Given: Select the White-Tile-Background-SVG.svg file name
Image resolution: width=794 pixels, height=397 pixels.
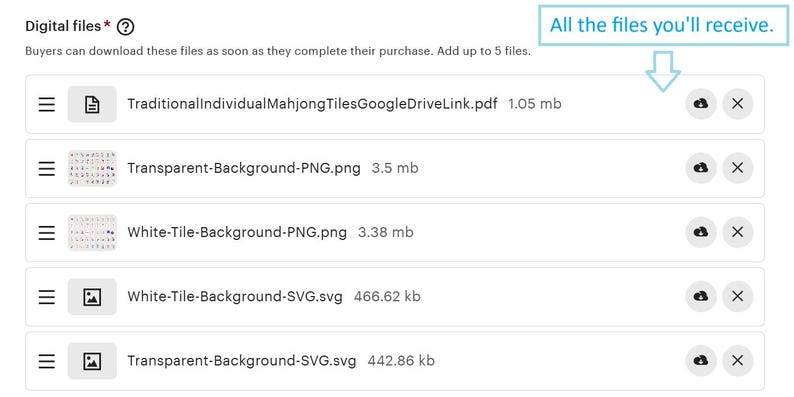Looking at the screenshot, I should pos(235,296).
